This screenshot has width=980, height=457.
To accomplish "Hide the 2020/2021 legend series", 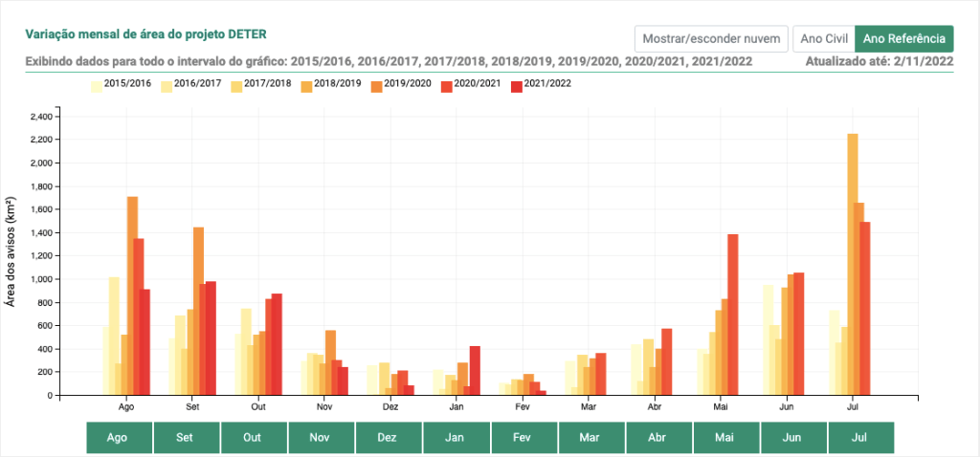I will 447,84.
